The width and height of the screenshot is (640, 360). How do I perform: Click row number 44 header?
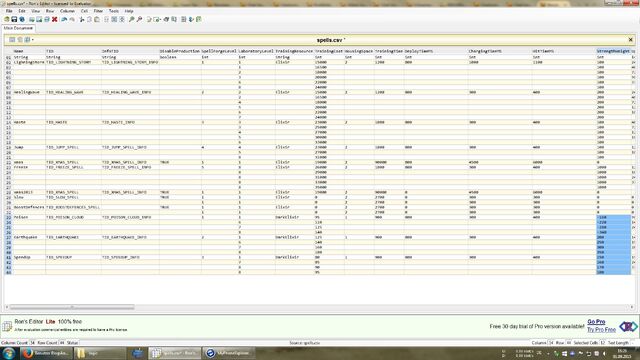point(8,272)
